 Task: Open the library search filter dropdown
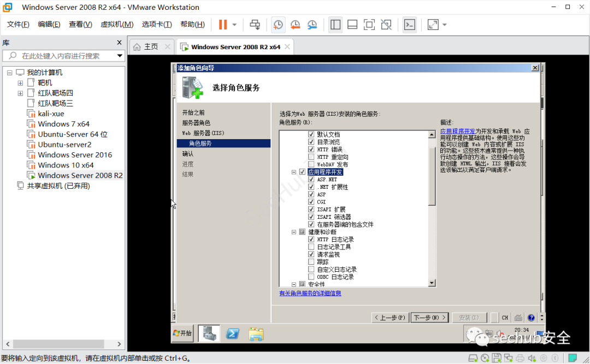coord(120,56)
